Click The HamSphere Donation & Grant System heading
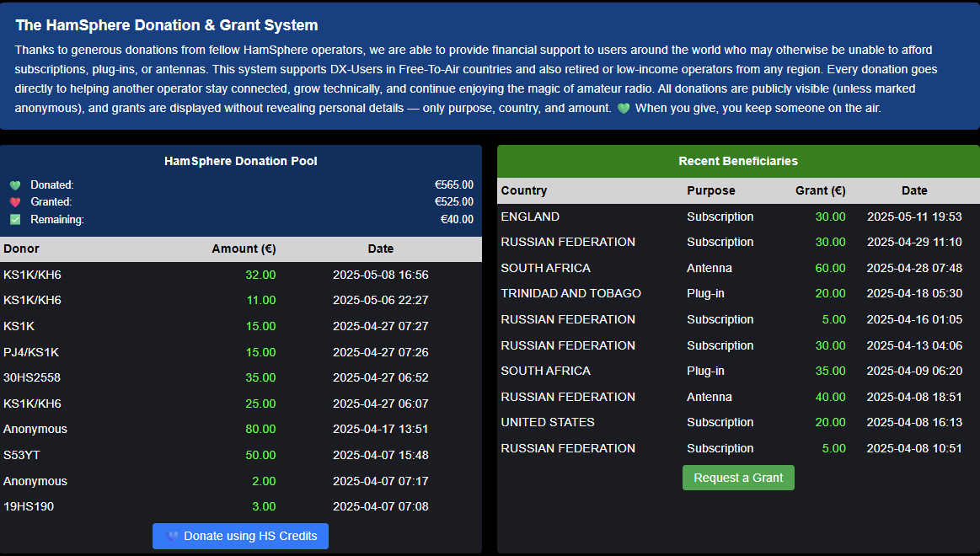Screen dimensions: 980x556 tap(167, 25)
